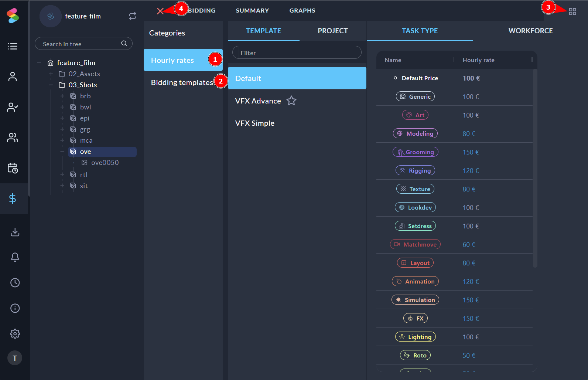Click the Matchmove task type tag
The width and height of the screenshot is (588, 380).
(x=415, y=244)
